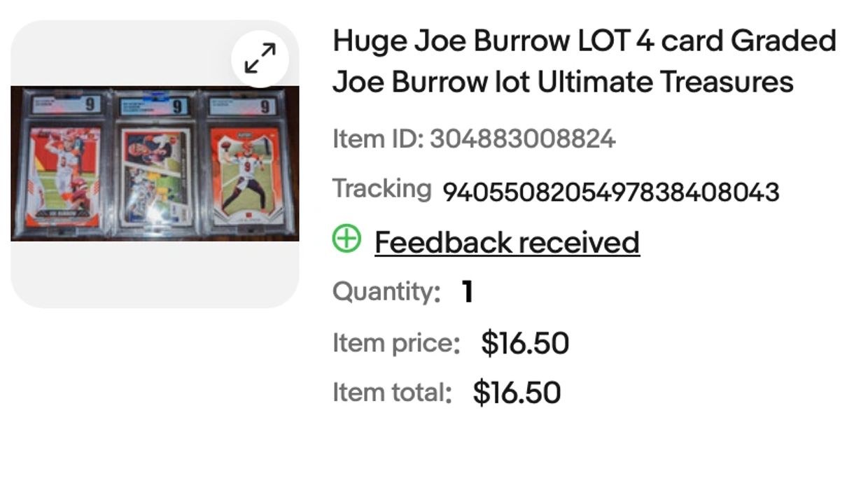
Task: Click the Huge Joe Burrow LOT title line
Action: [x=584, y=41]
